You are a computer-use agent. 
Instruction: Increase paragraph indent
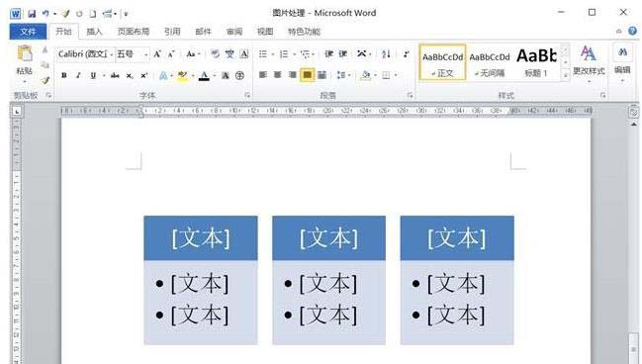point(343,54)
